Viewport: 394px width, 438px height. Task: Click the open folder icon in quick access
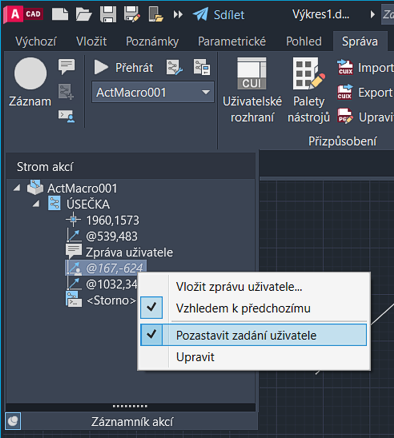click(x=84, y=14)
